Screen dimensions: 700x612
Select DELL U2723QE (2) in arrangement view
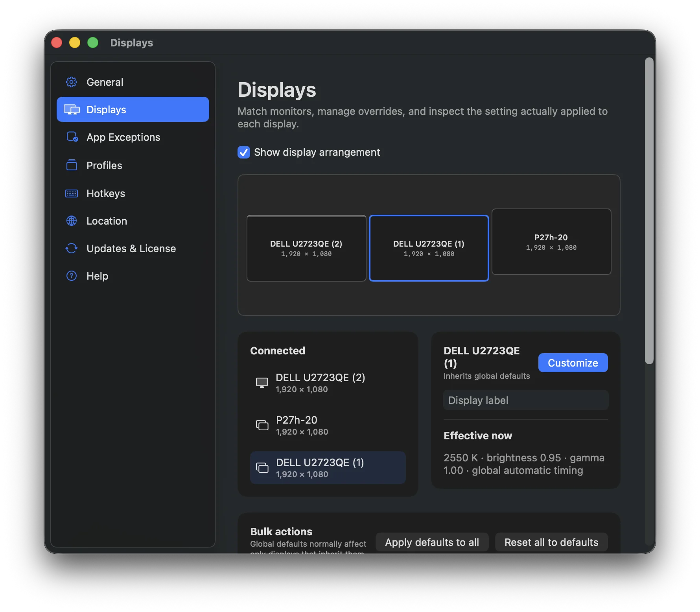click(x=306, y=248)
